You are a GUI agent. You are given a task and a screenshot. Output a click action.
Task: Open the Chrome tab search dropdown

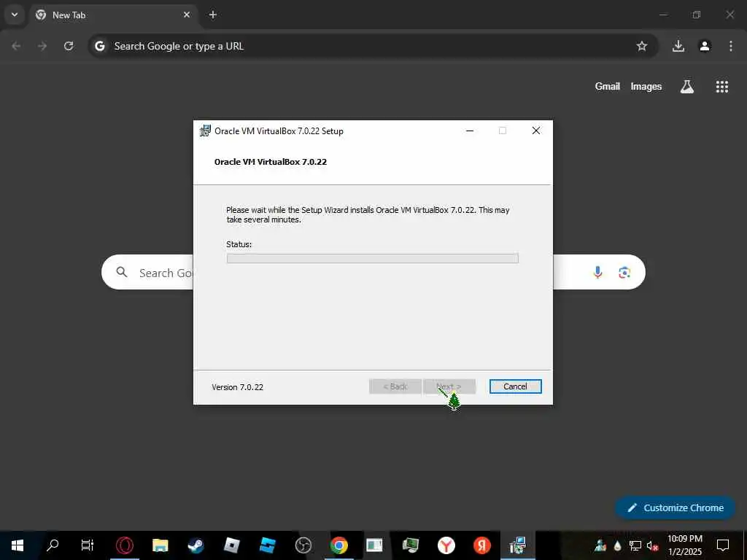(x=15, y=15)
